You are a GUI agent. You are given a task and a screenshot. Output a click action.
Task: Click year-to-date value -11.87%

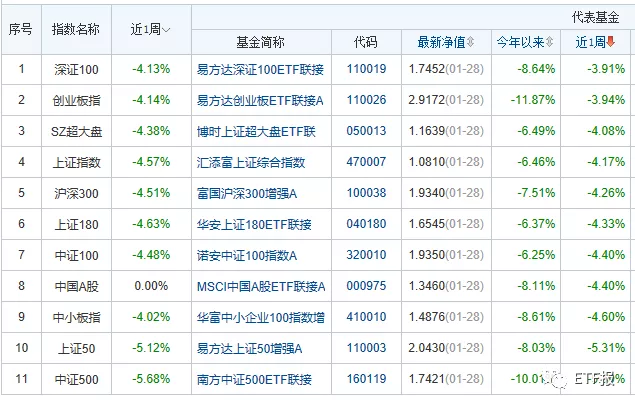tap(533, 100)
